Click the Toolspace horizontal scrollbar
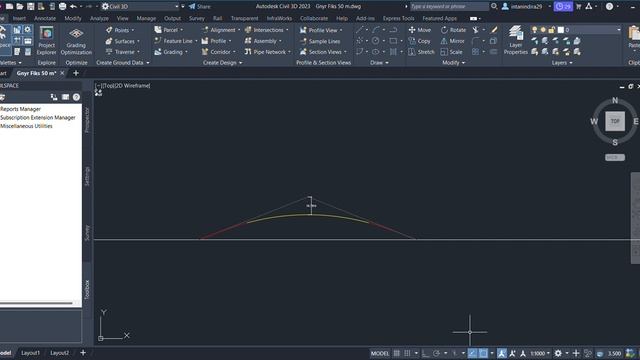640x360 pixels. click(37, 303)
